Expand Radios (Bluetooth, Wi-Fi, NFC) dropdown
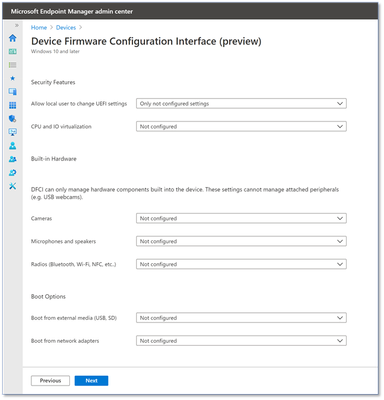This screenshot has width=384, height=400. (241, 264)
